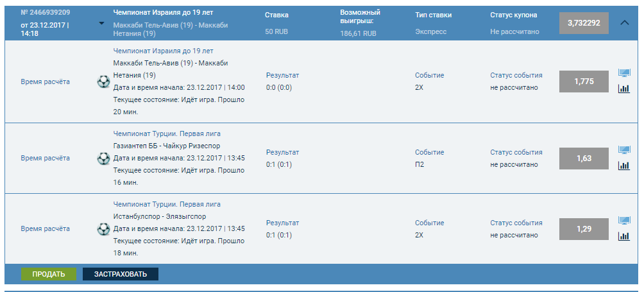Open statistics chart for Газиантеп ББ match
Image resolution: width=644 pixels, height=292 pixels.
point(623,166)
